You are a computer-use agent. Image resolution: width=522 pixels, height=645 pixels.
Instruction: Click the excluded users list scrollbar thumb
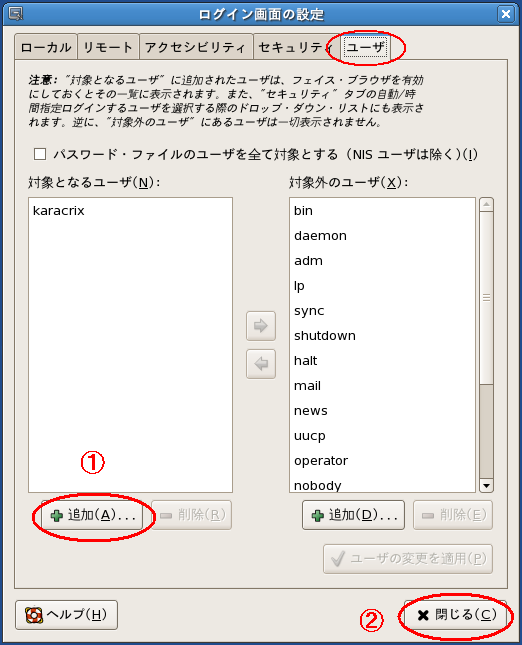[486, 297]
